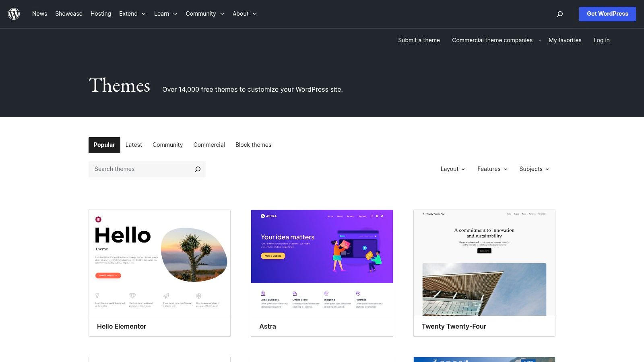Image resolution: width=644 pixels, height=362 pixels.
Task: Click the Log in link
Action: tap(601, 40)
